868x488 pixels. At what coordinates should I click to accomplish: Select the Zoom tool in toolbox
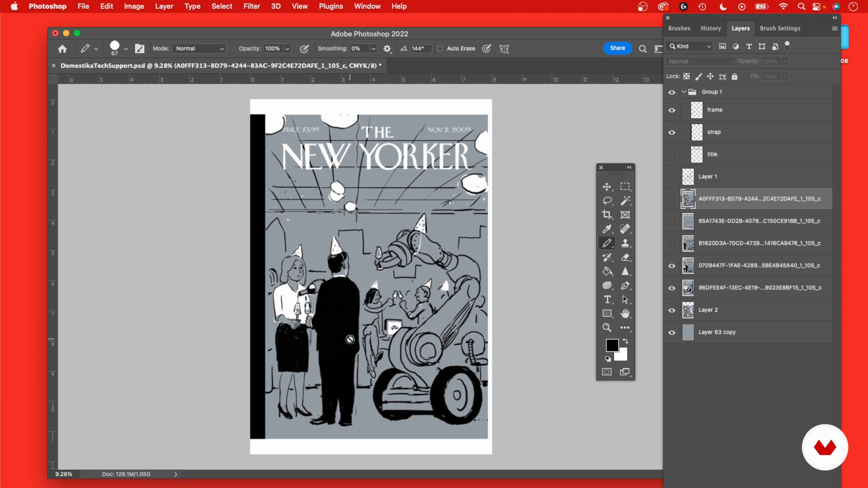(x=607, y=328)
